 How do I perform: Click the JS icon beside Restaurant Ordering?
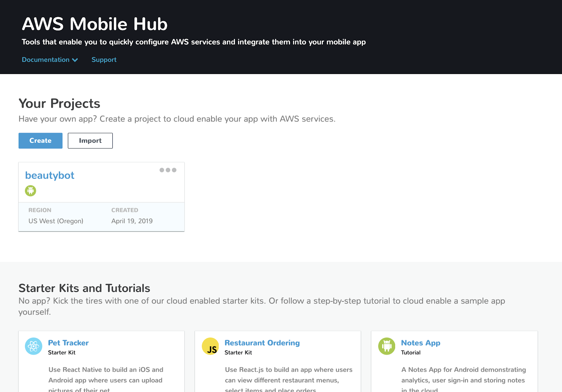point(210,346)
